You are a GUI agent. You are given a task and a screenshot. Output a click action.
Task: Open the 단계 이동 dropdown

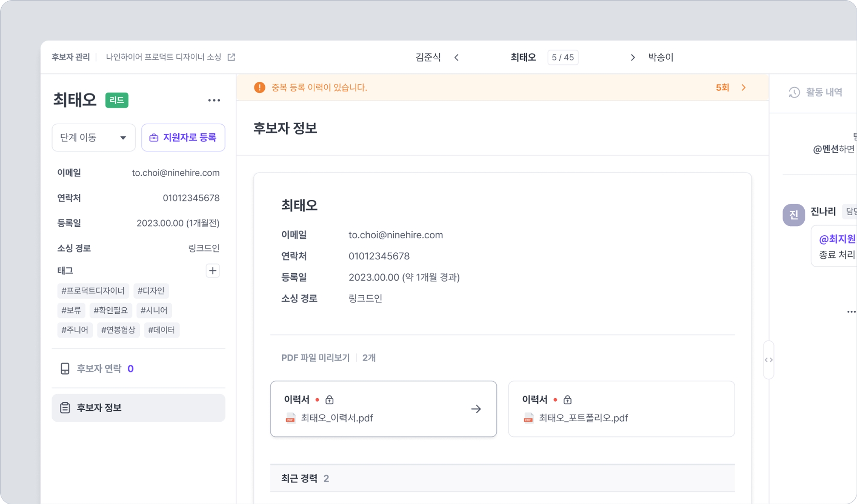coord(93,138)
